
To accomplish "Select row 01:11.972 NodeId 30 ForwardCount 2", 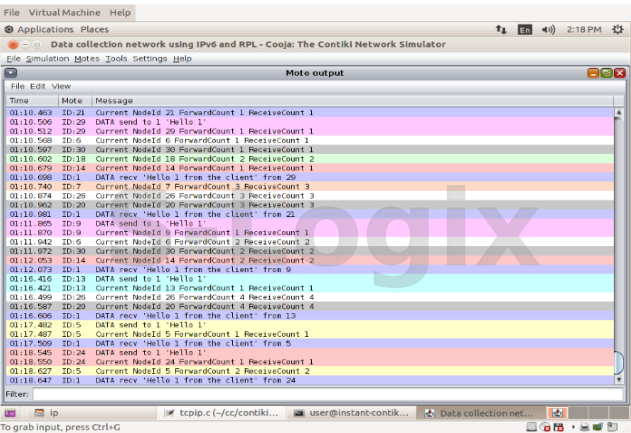I will (x=310, y=251).
